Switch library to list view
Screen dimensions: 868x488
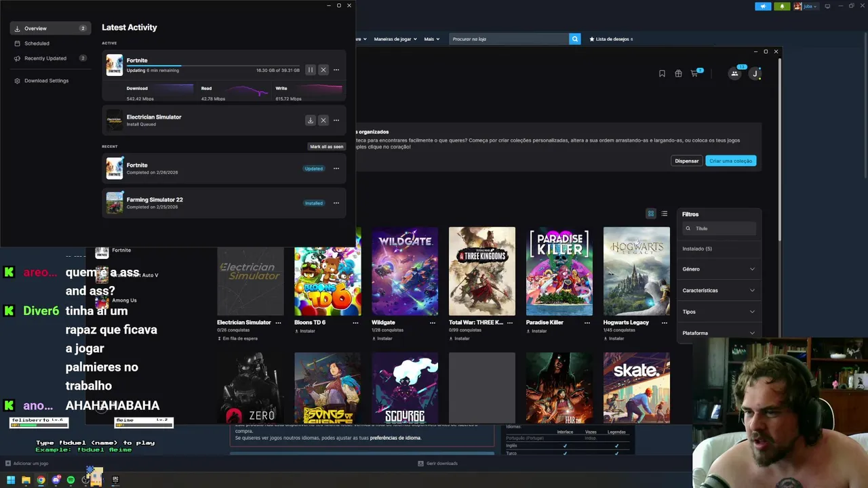coord(665,213)
